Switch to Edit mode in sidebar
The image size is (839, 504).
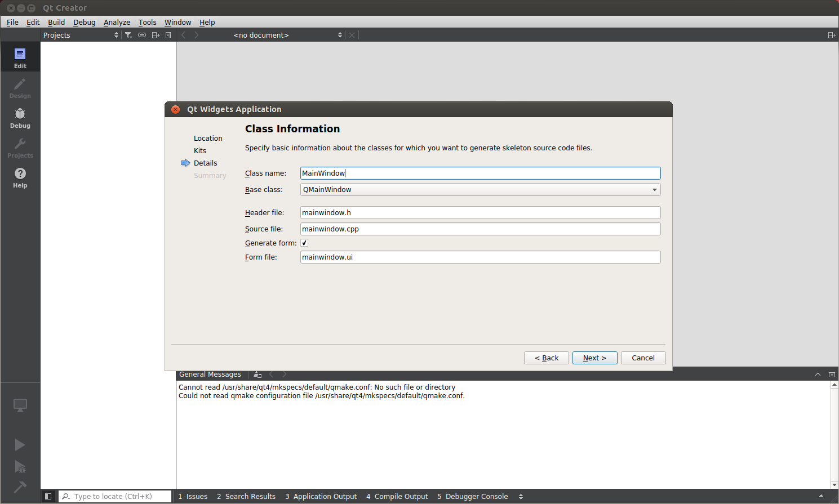point(20,57)
